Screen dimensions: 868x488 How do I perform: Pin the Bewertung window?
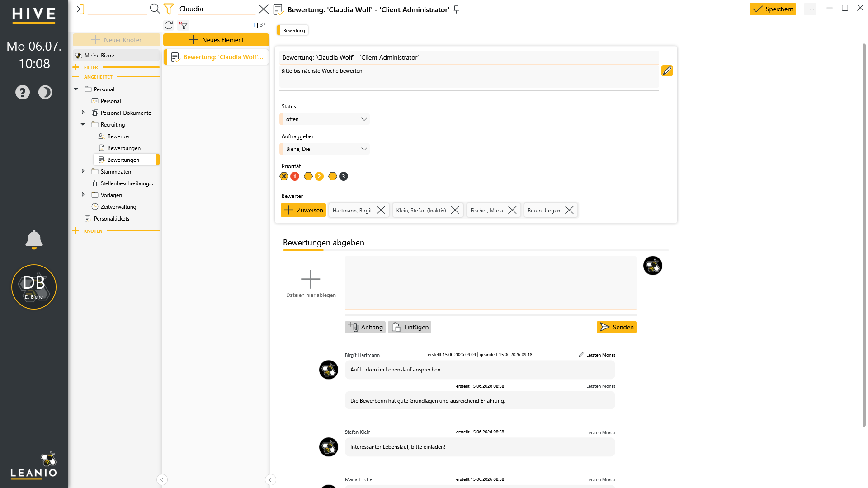457,9
